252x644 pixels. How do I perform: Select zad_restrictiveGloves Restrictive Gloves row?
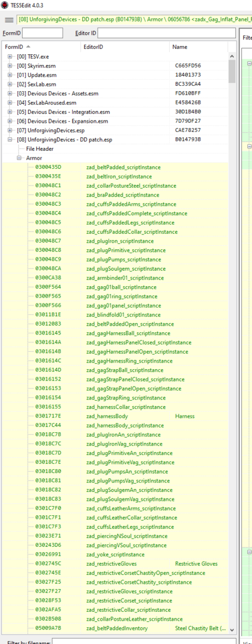coord(115,563)
